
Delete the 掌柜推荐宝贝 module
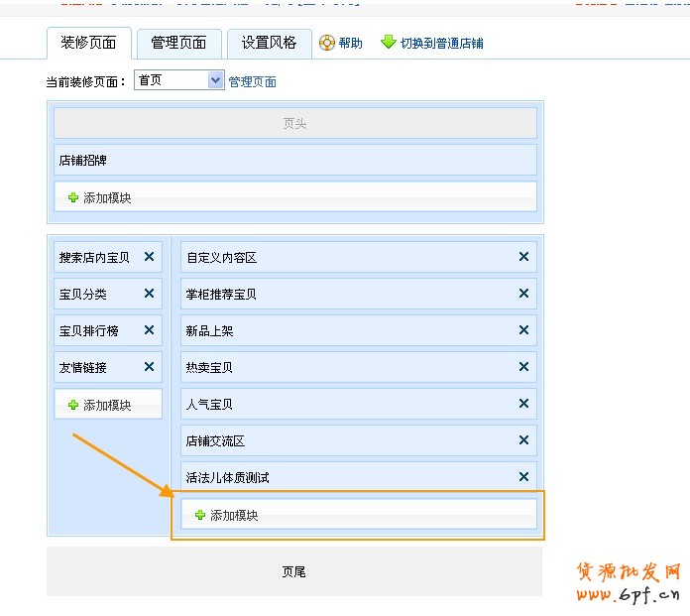[523, 294]
